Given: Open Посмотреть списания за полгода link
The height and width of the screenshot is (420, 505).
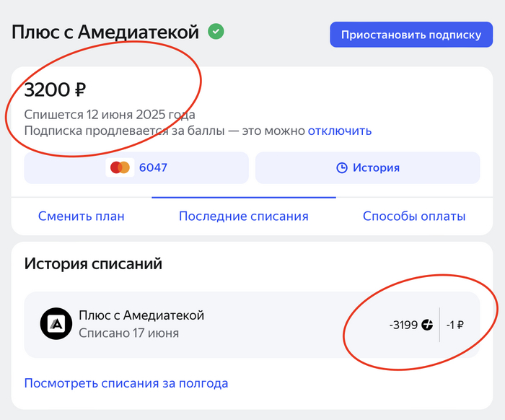Looking at the screenshot, I should [126, 383].
